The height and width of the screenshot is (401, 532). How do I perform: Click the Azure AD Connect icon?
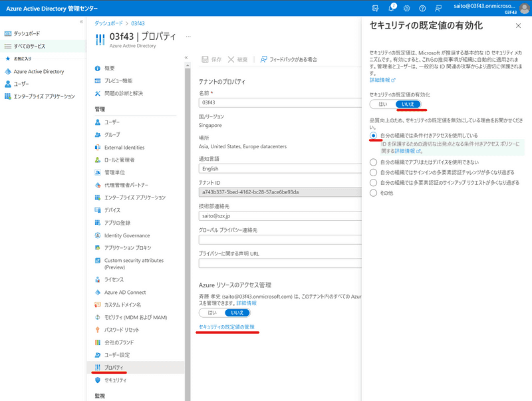(x=98, y=292)
